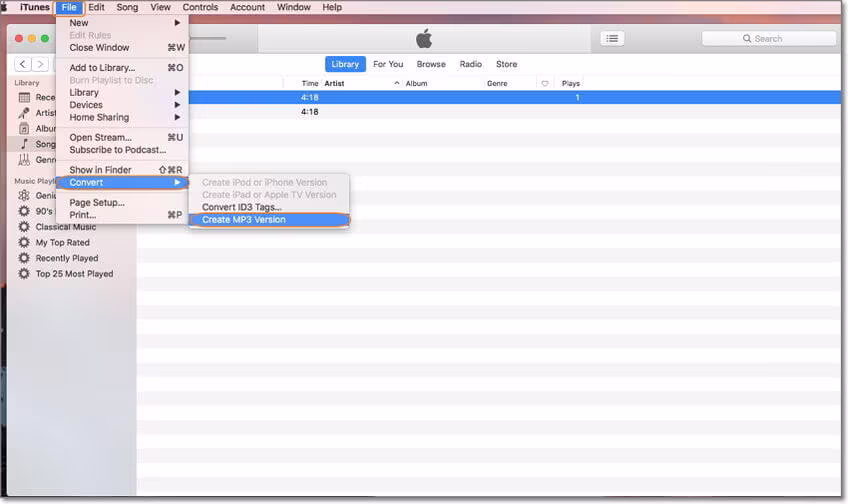Open My Top Rated playlist

click(x=63, y=243)
